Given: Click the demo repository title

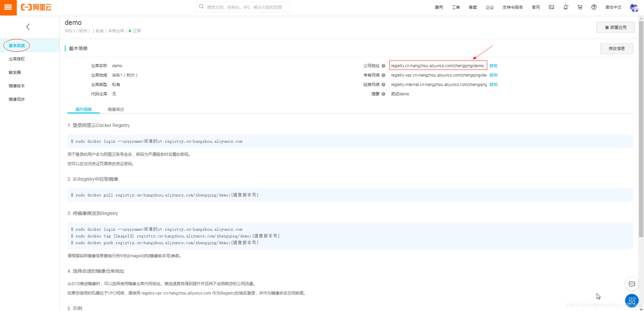Looking at the screenshot, I should pyautogui.click(x=73, y=23).
